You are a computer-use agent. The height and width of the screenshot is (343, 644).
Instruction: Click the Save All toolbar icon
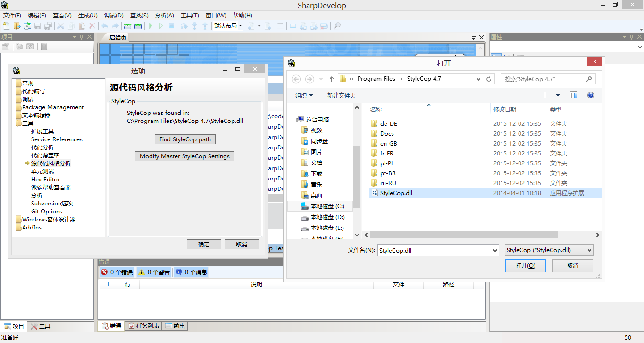48,26
